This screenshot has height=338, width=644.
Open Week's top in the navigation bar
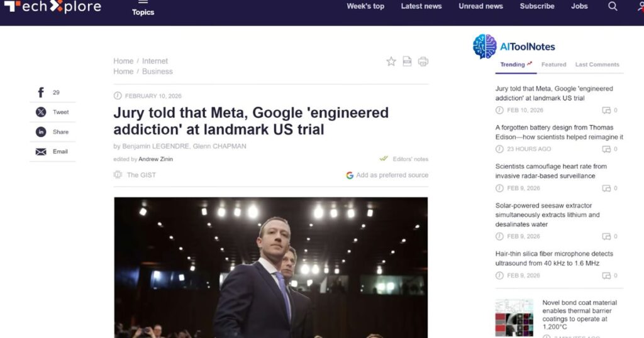[x=365, y=6]
